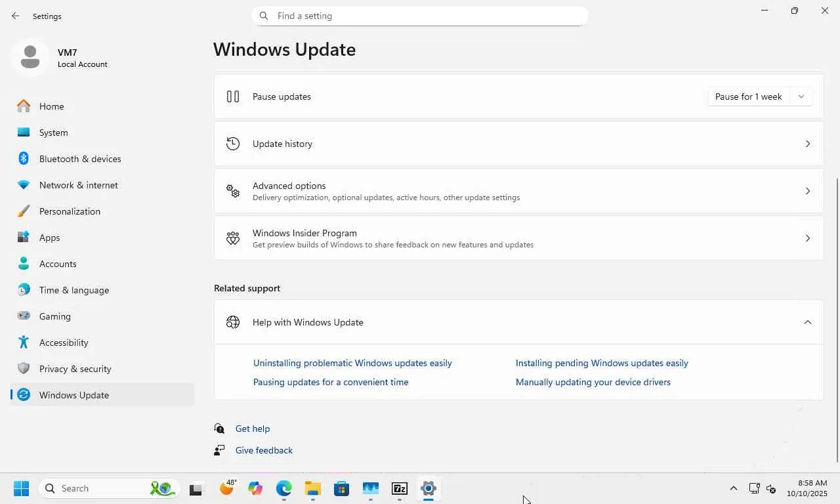This screenshot has width=840, height=504.
Task: Show hidden icons in the system tray
Action: 734,488
